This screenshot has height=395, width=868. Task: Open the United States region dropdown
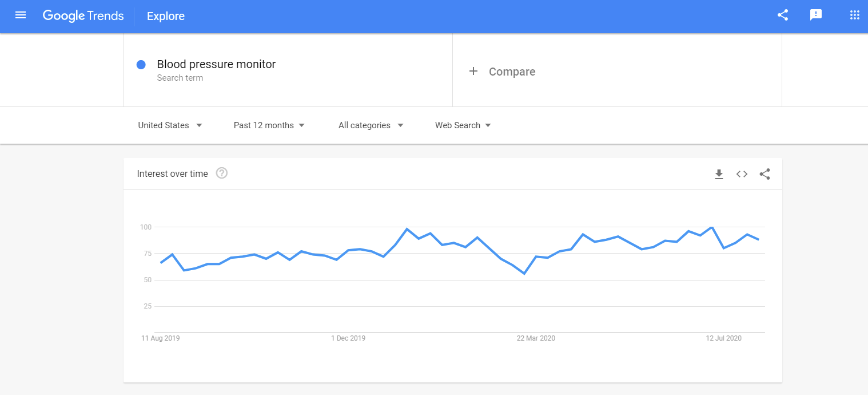pyautogui.click(x=169, y=125)
